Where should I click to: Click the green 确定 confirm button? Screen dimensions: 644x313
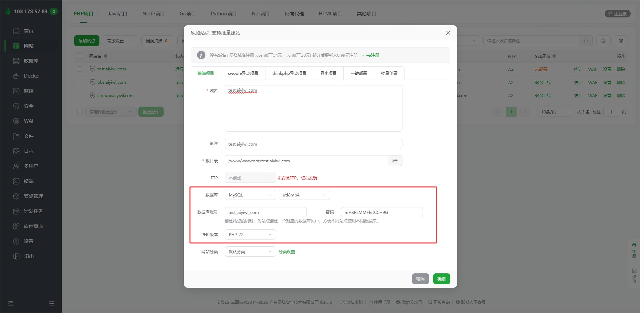click(x=441, y=279)
